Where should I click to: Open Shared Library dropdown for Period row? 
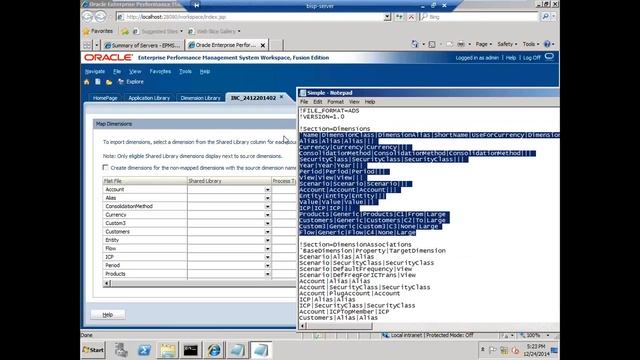pos(267,265)
